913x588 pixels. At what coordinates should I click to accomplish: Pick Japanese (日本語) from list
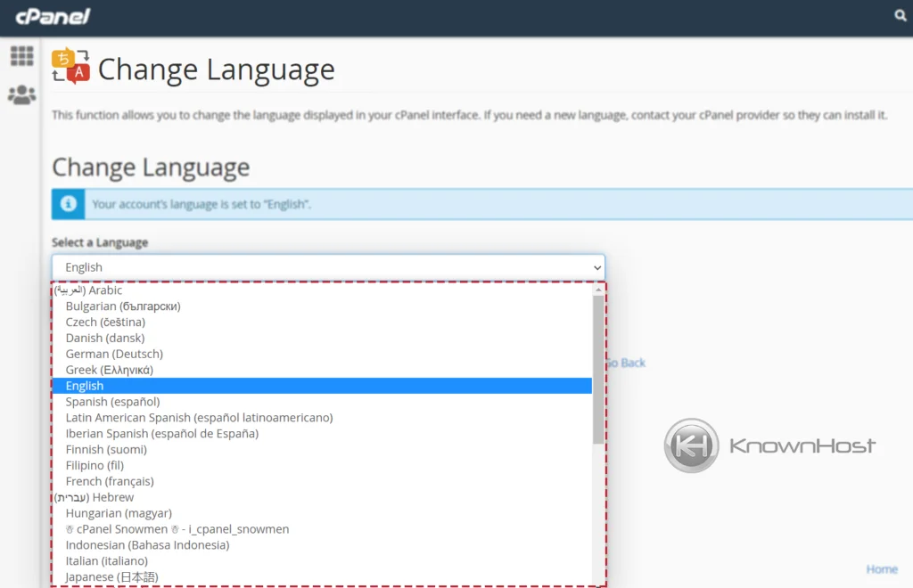click(x=322, y=577)
